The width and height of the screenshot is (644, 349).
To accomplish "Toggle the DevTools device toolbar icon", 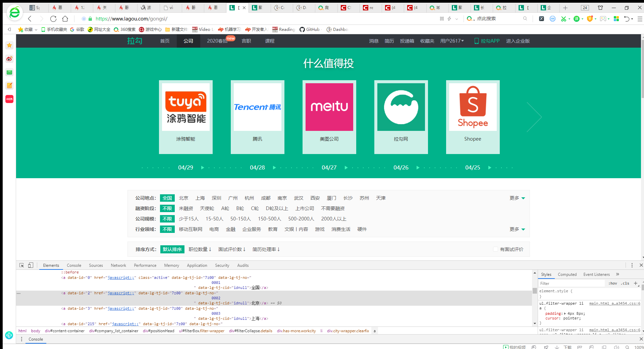I will [31, 265].
